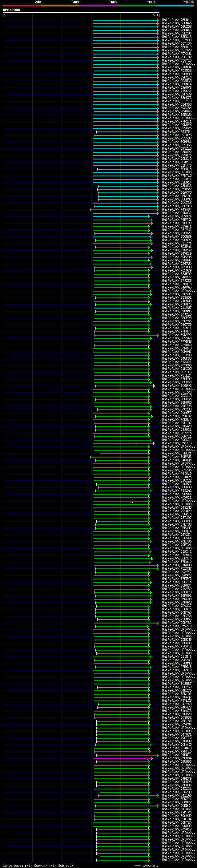Image resolution: width=197 pixels, height=868 pixels.
Task: Select the UniRef100_A7PN34 label
Action: (x=177, y=67)
